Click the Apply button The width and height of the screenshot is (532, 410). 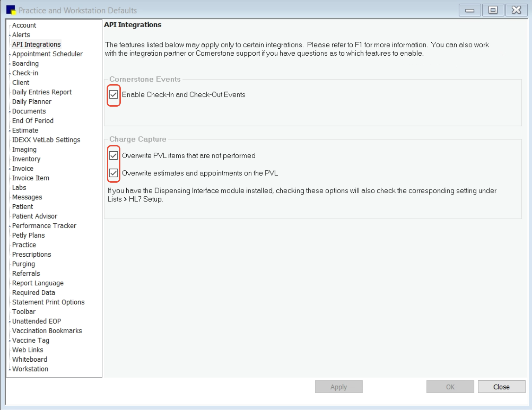[x=339, y=387]
